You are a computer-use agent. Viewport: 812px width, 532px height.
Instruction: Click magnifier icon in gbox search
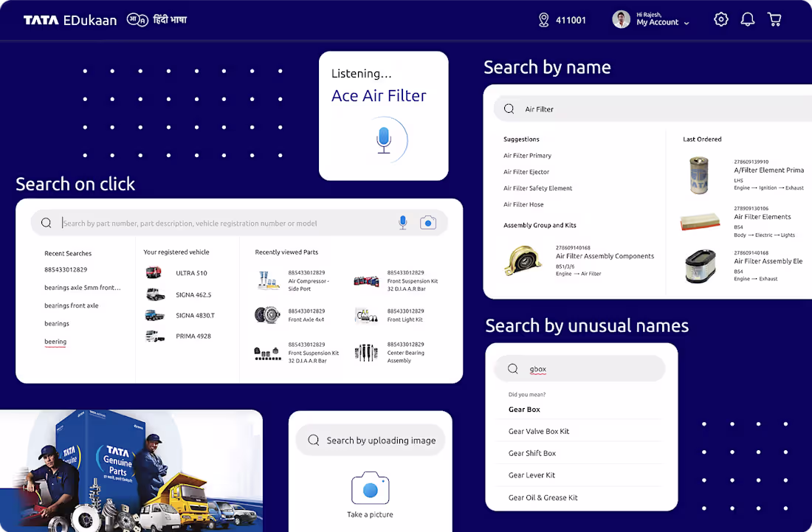click(513, 368)
